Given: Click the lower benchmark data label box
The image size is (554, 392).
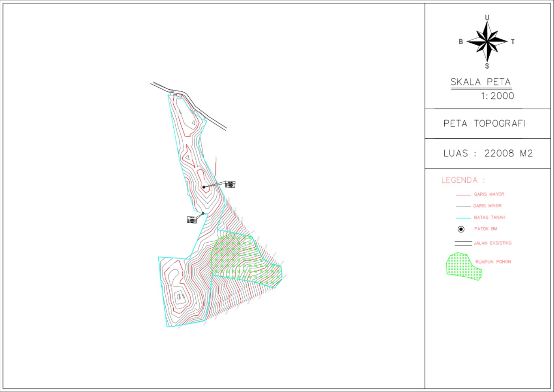Looking at the screenshot, I should pos(192,220).
